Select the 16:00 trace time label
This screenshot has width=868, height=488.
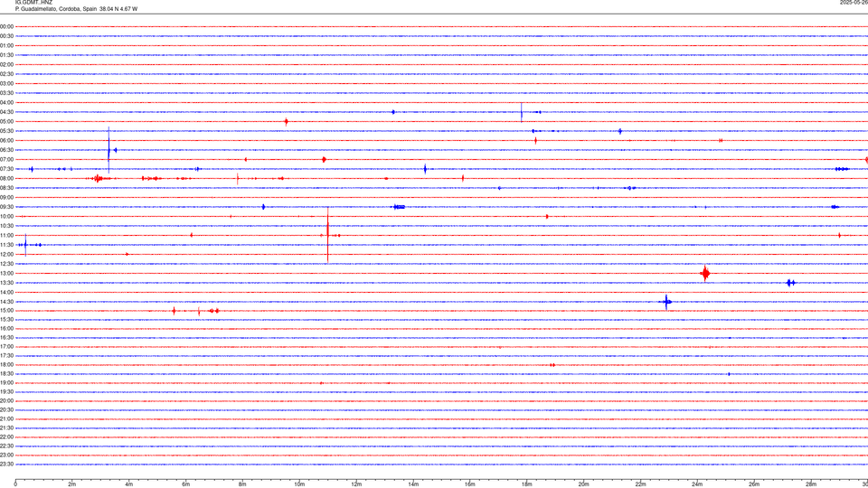coord(6,329)
